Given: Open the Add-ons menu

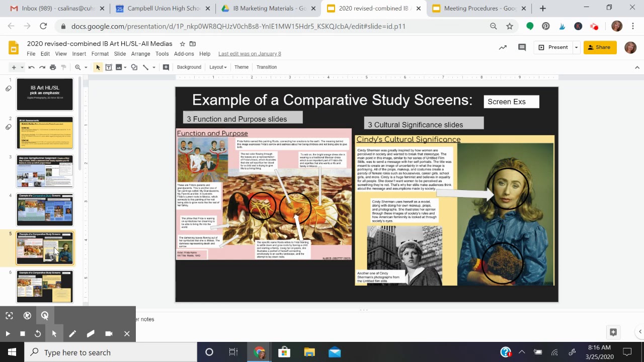Looking at the screenshot, I should coord(184,54).
